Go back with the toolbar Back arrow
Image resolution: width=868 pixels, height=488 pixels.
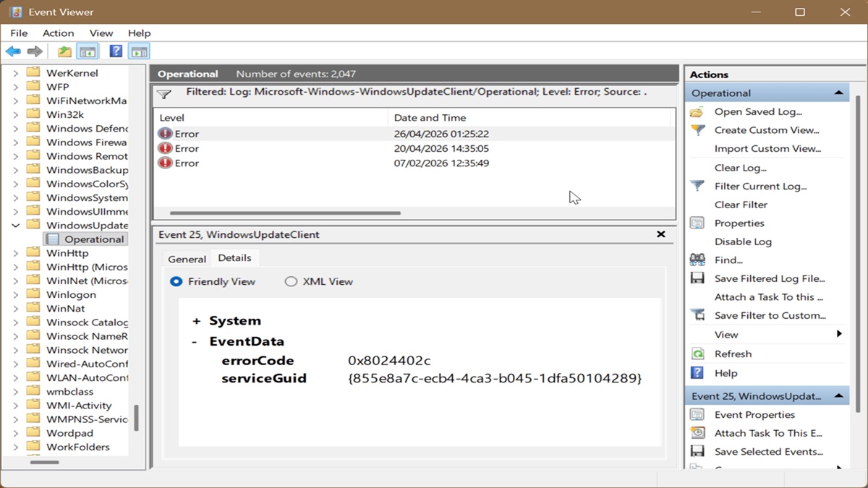tap(13, 51)
